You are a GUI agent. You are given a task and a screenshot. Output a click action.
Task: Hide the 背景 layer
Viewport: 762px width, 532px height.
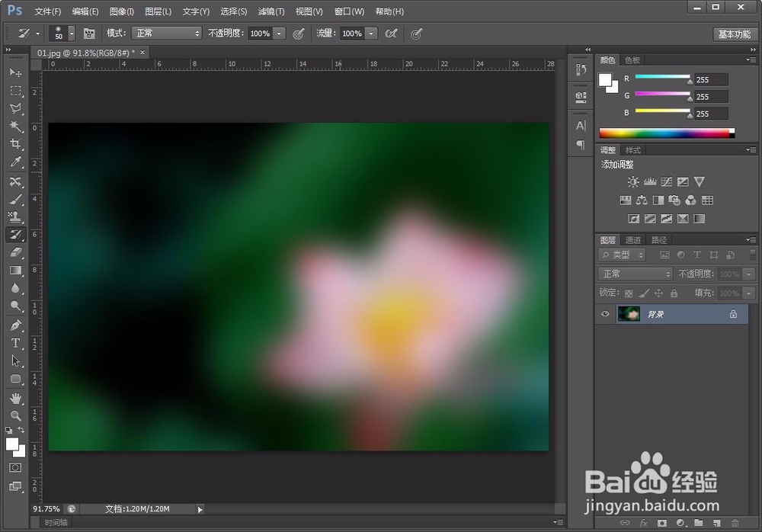pos(605,314)
